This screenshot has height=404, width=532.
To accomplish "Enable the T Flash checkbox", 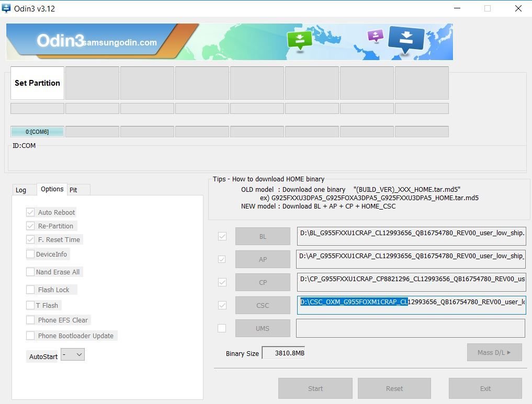I will (x=30, y=305).
